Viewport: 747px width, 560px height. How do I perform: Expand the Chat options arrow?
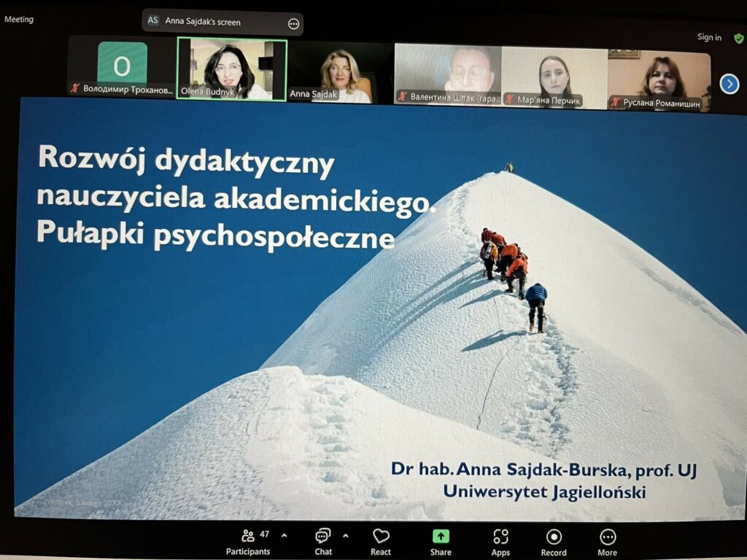[345, 535]
